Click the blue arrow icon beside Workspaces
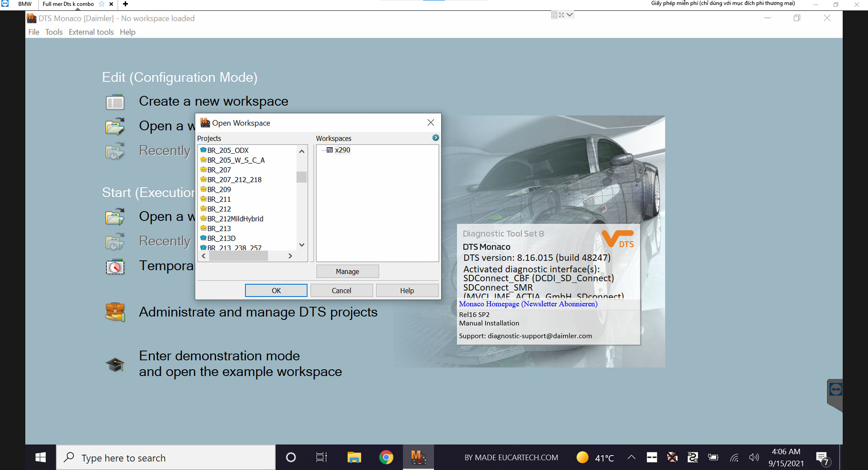 coord(435,138)
